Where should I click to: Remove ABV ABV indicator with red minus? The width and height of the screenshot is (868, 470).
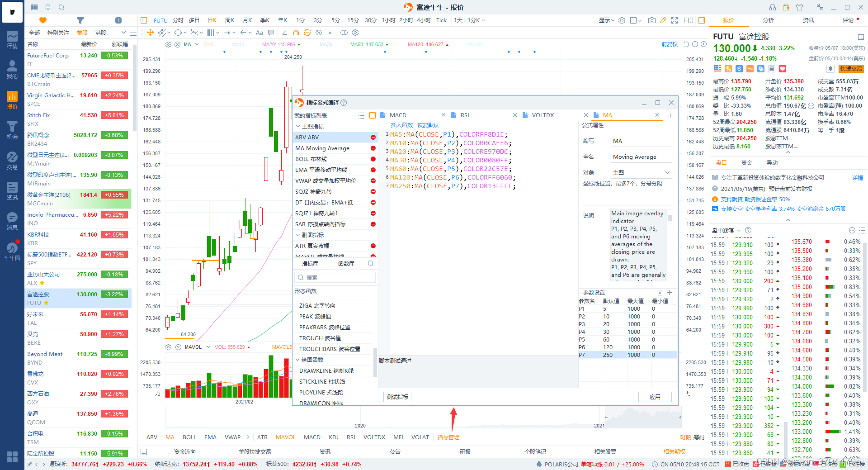point(373,138)
